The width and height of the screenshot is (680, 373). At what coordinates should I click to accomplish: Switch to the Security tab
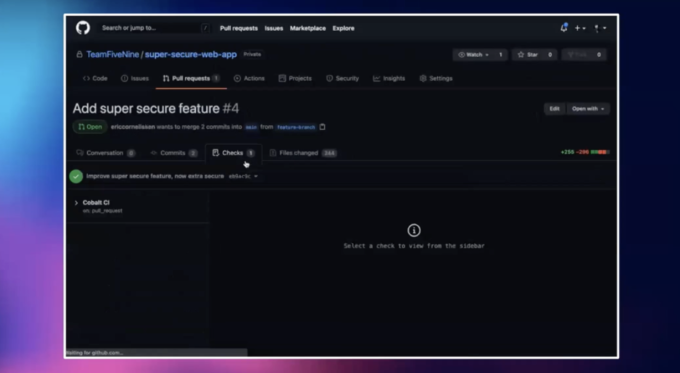(342, 79)
